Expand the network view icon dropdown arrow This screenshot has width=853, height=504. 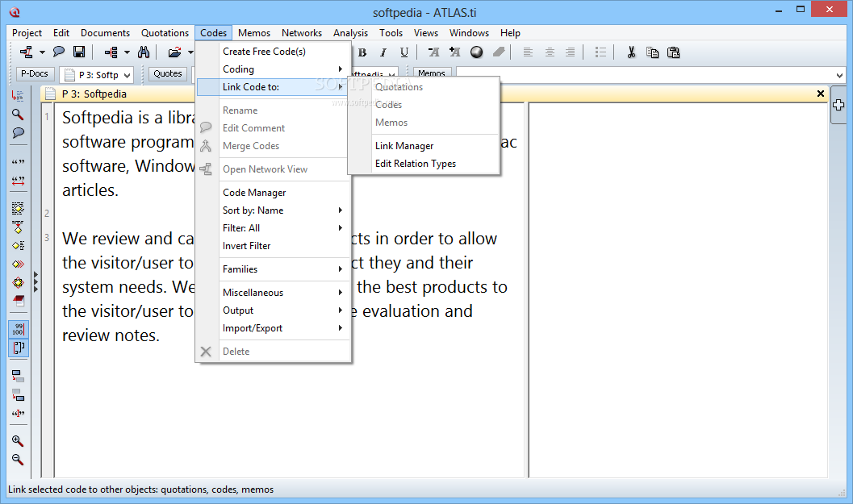(x=42, y=52)
